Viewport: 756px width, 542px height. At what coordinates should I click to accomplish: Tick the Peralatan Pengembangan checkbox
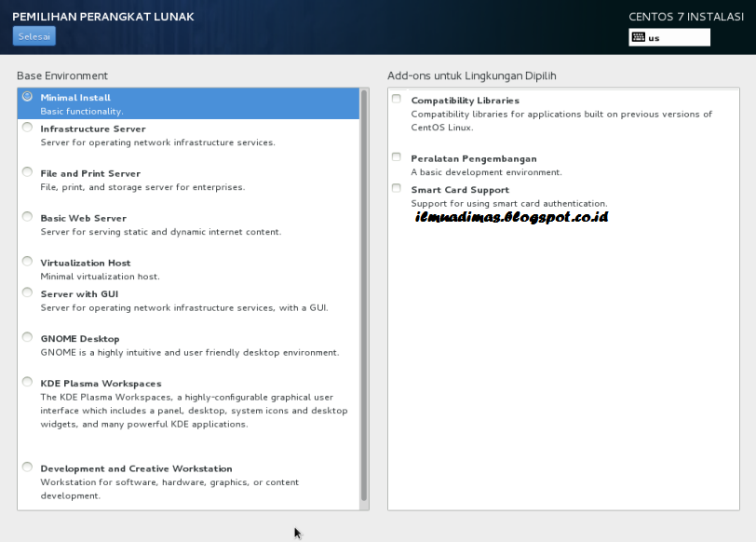pos(397,157)
